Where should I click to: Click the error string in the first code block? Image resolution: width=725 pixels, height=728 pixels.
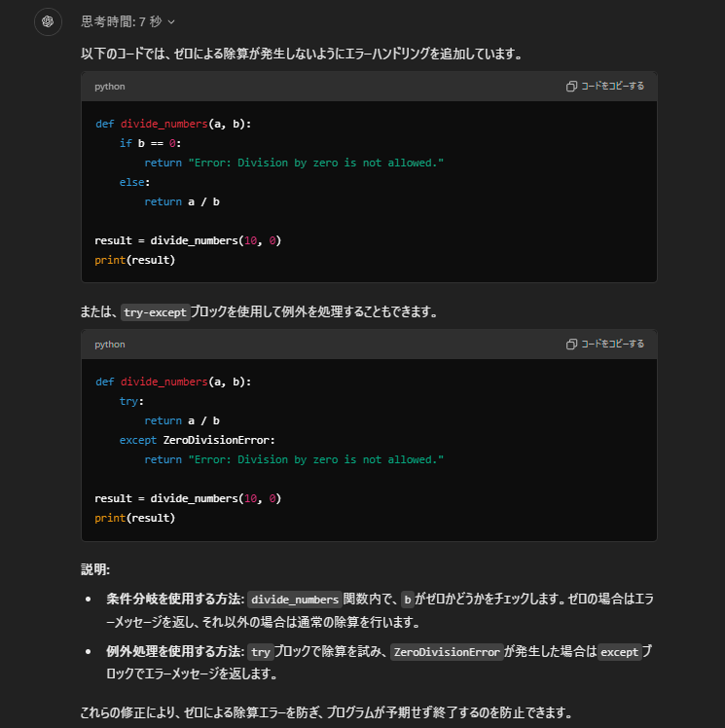click(315, 163)
